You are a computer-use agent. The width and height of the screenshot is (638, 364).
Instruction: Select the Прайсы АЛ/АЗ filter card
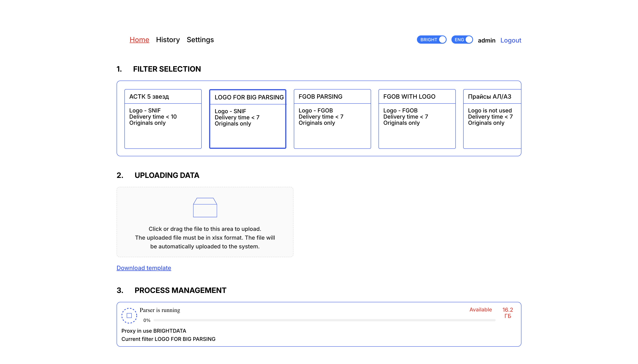tap(492, 119)
